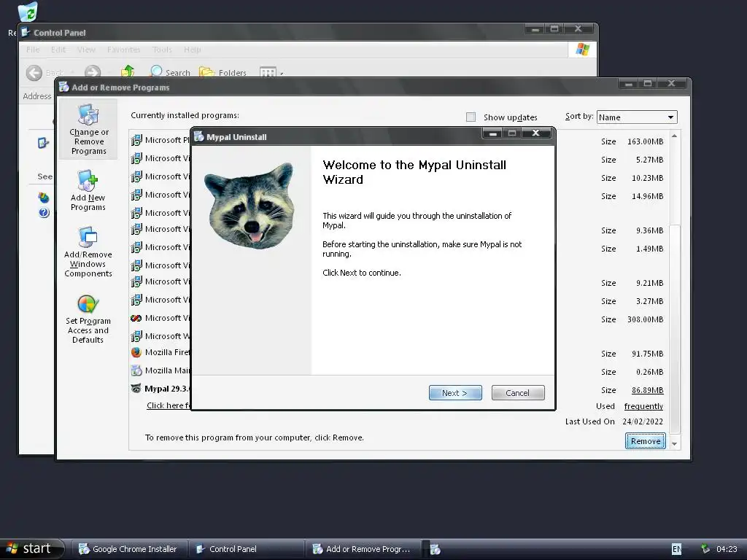Open Add/Remove Windows Components
Image resolution: width=747 pixels, height=560 pixels.
88,252
